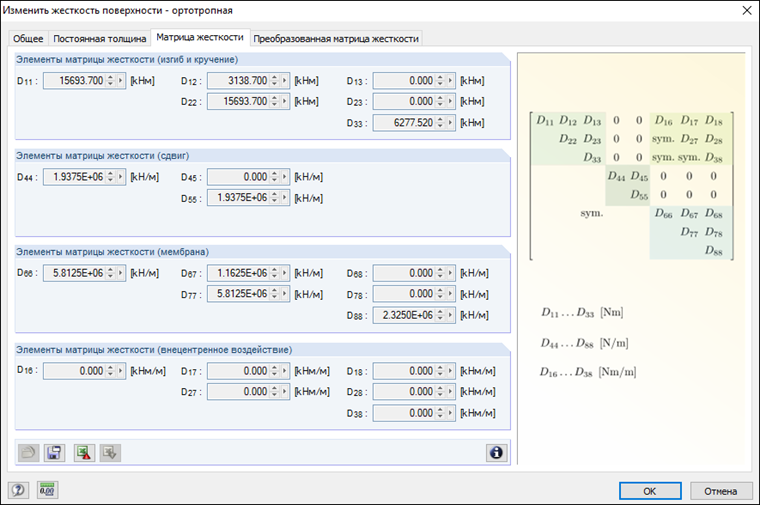Click the decimal places 0.00 icon
The height and width of the screenshot is (505, 760).
point(48,490)
